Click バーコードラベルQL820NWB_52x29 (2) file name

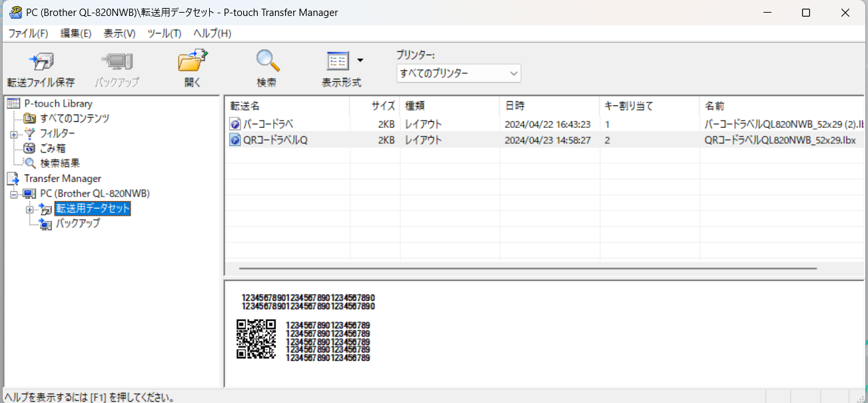point(784,124)
